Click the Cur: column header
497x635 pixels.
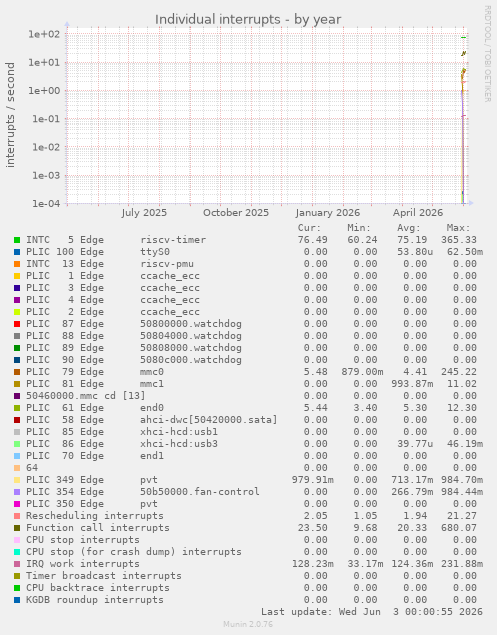coord(309,228)
